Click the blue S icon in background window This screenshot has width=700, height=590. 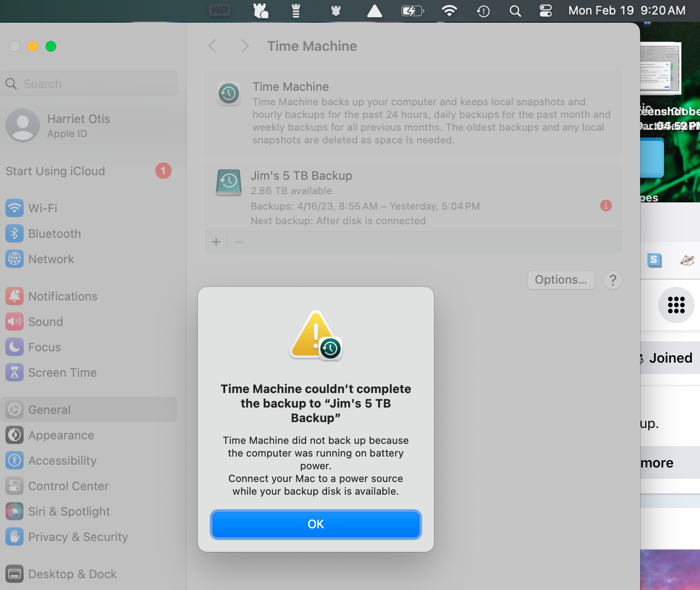[x=654, y=260]
